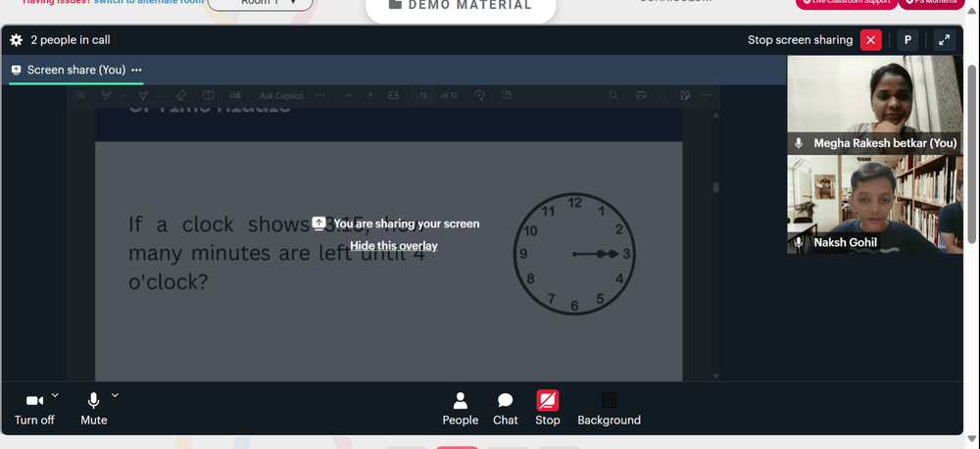This screenshot has width=980, height=449.
Task: Expand the call to fullscreen
Action: click(x=945, y=40)
